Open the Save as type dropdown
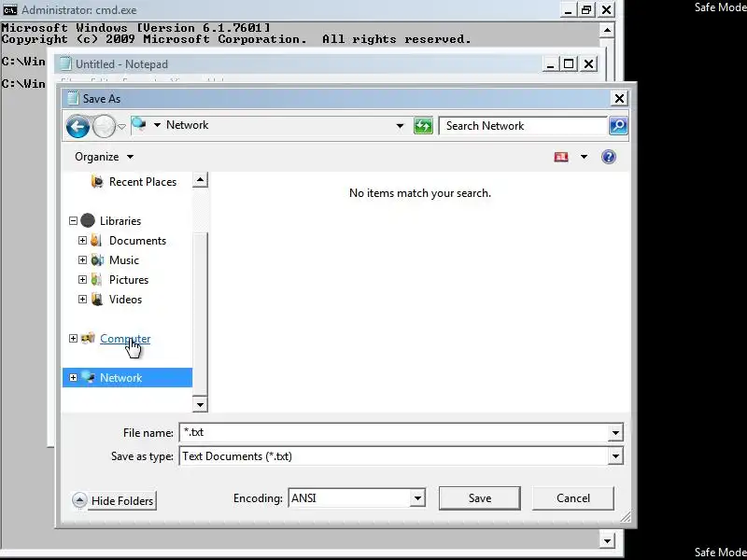Screen dimensions: 747x560 pyautogui.click(x=615, y=456)
